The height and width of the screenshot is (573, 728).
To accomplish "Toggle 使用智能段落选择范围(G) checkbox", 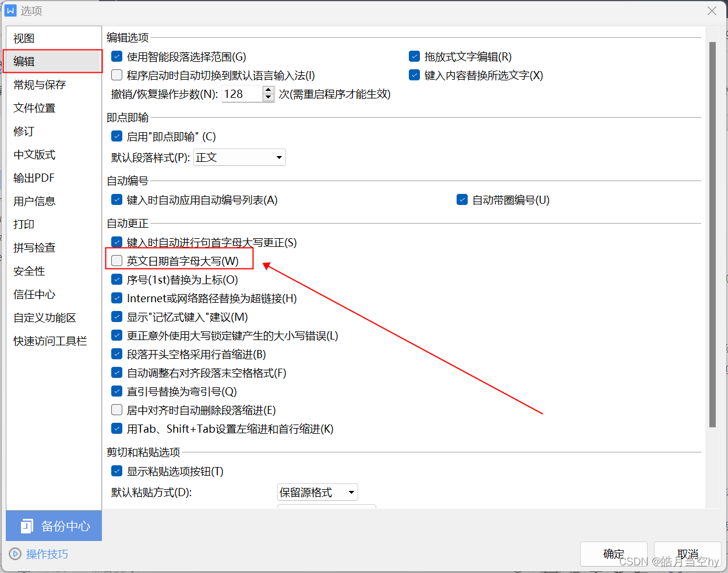I will (x=117, y=56).
